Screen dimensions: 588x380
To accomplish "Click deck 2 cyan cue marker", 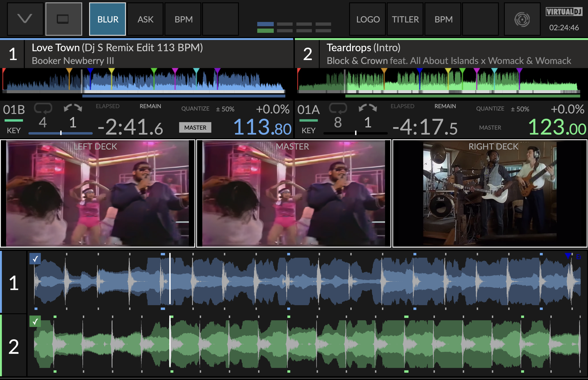I will pos(494,71).
